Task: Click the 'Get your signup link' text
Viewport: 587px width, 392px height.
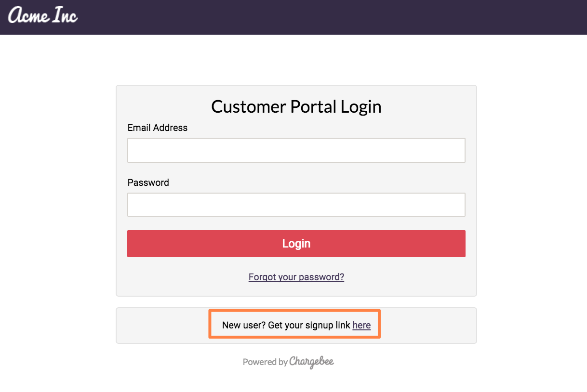Action: 309,326
